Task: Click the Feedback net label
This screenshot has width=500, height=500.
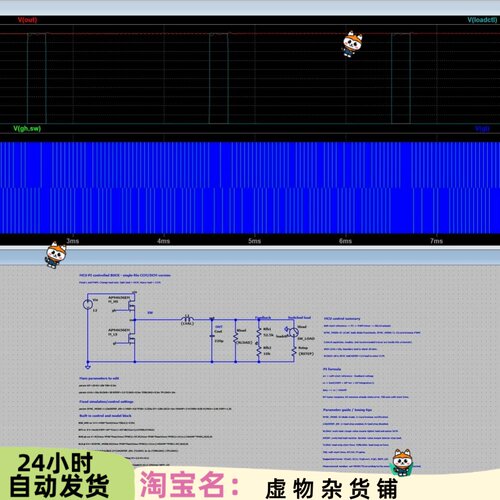Action: 263,317
